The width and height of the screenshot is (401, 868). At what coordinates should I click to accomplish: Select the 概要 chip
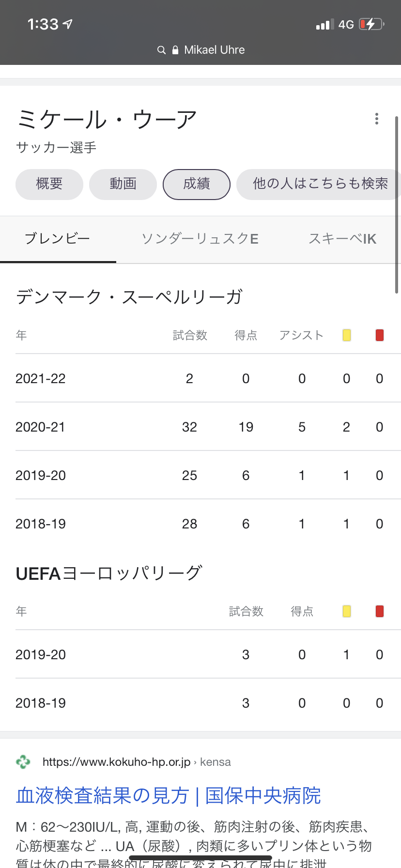(49, 184)
